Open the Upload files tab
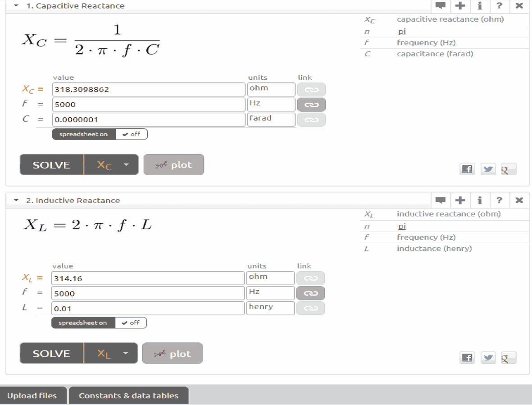Image resolution: width=532 pixels, height=405 pixels. coord(32,396)
